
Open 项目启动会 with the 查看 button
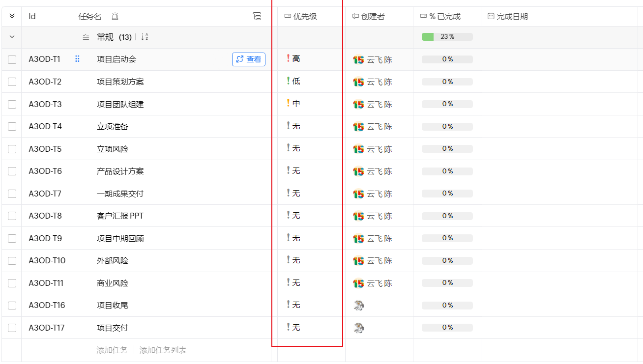pos(249,59)
